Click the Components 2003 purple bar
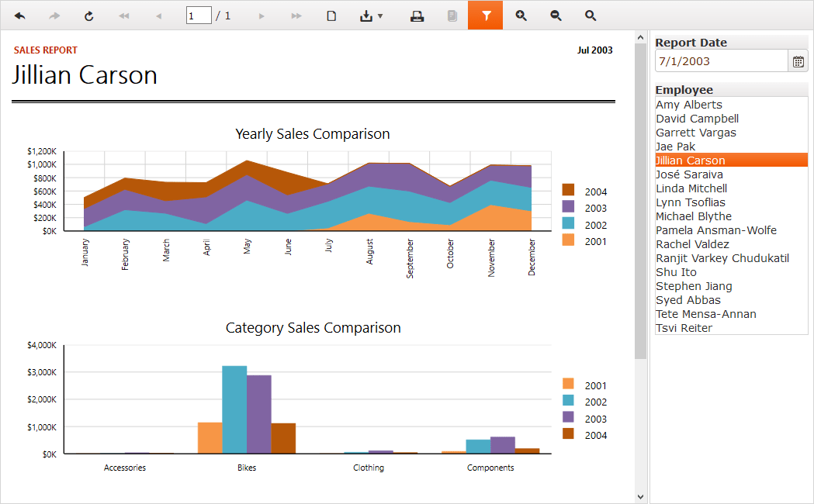The height and width of the screenshot is (504, 814). (503, 445)
